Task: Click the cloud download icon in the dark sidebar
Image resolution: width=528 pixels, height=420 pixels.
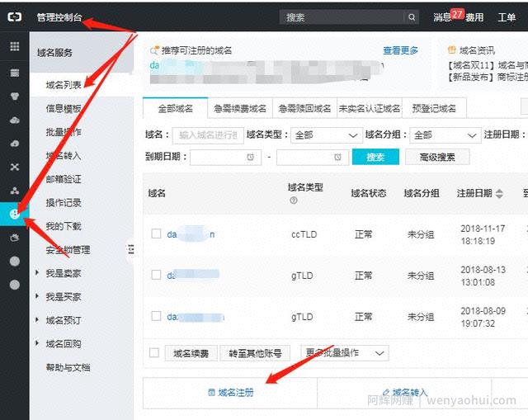Action: click(x=15, y=144)
